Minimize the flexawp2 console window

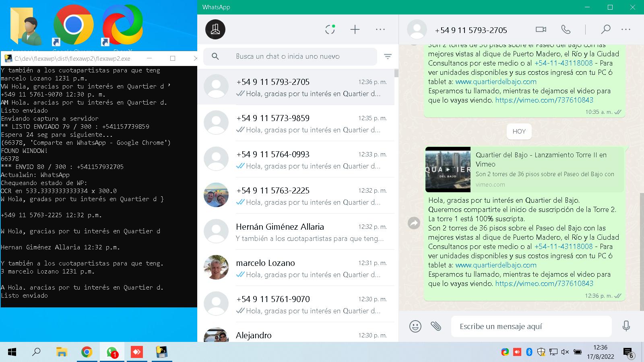[x=149, y=58]
